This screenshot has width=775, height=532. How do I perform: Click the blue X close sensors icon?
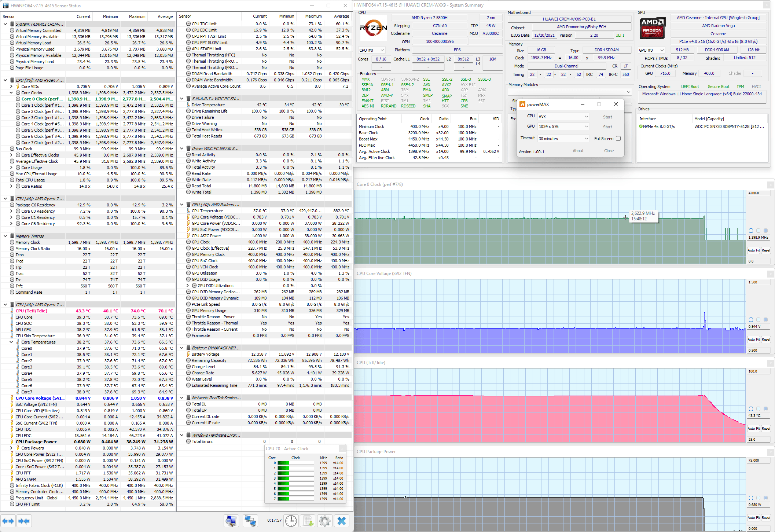(342, 521)
